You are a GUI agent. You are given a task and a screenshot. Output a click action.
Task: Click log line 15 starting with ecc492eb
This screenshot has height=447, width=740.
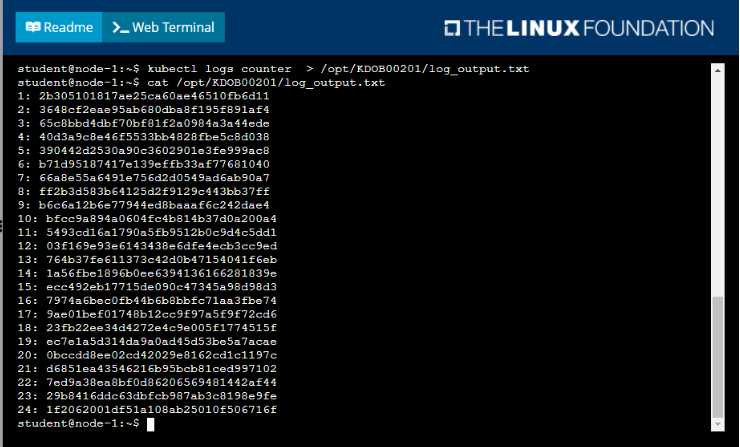(x=147, y=287)
